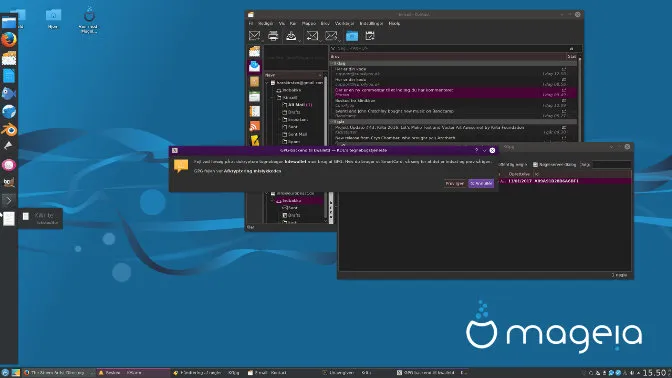
Task: Click the calendar to-do toolbar icon
Action: [x=370, y=36]
